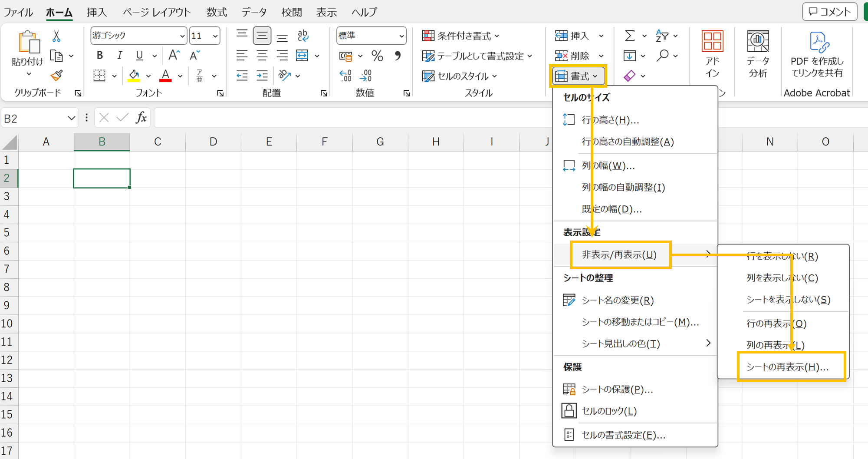Click the コメント button
Viewport: 868px width, 459px height.
[829, 12]
